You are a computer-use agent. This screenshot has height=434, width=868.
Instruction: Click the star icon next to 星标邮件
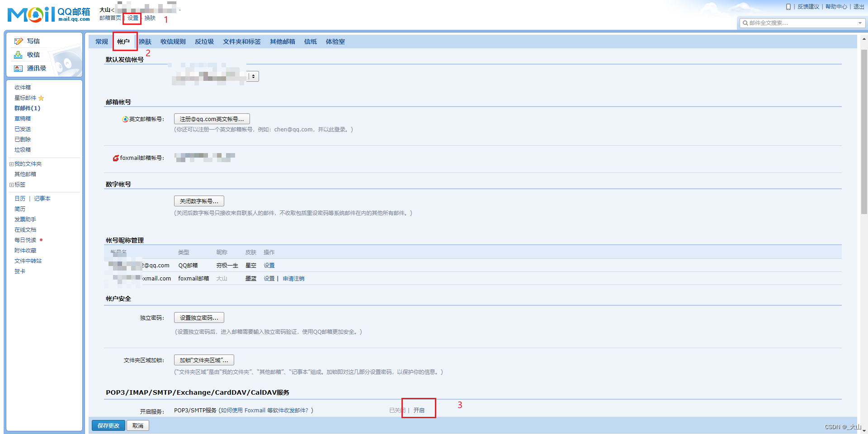(x=41, y=98)
